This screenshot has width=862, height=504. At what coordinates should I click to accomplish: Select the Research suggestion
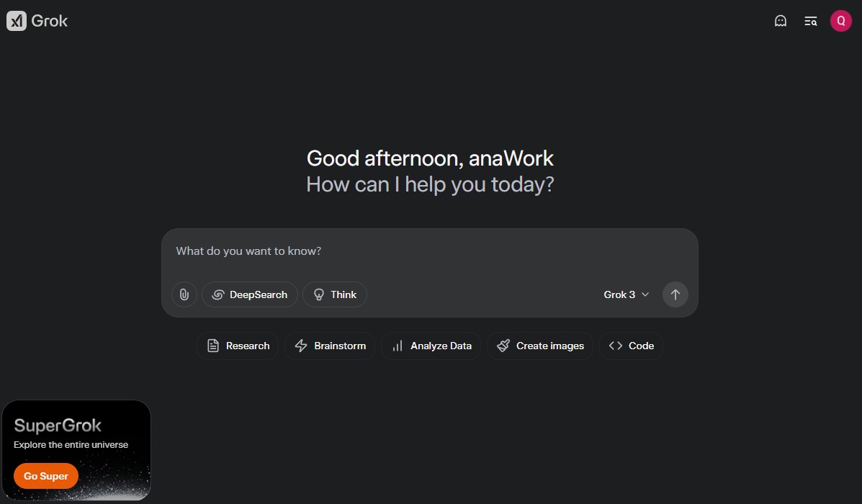(238, 346)
